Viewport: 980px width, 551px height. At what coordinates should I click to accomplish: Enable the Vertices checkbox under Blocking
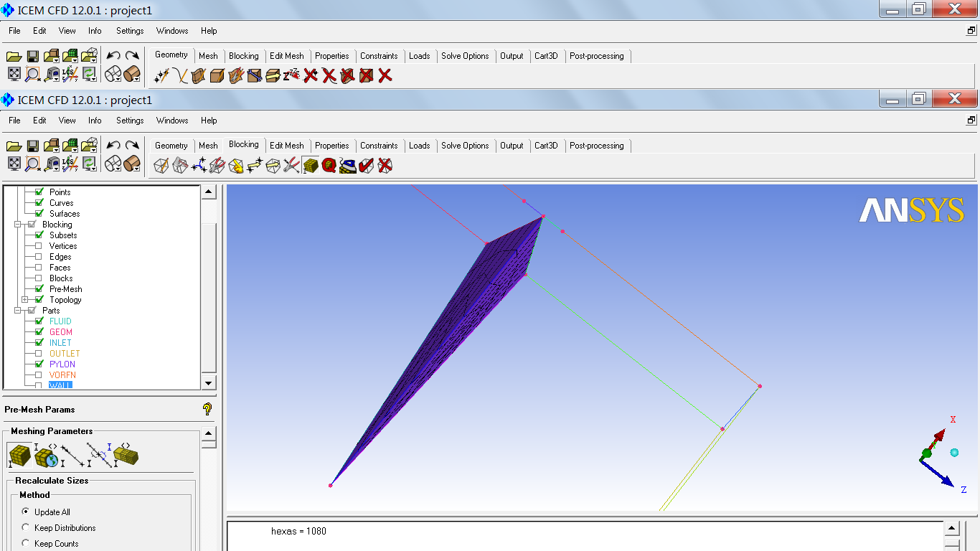(x=39, y=246)
